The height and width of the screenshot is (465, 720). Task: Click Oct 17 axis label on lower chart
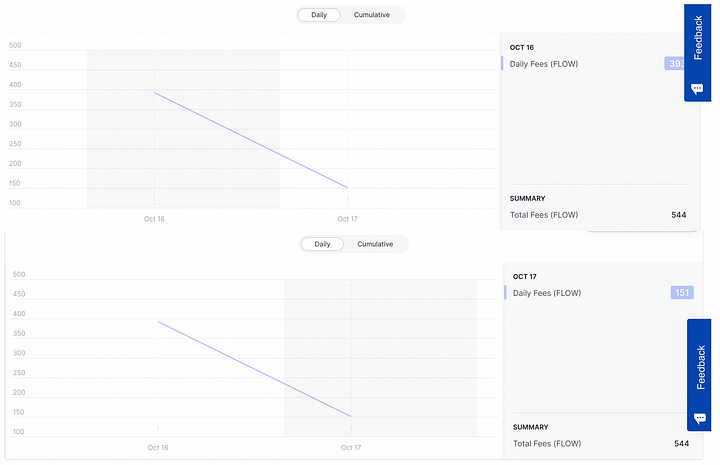click(351, 448)
